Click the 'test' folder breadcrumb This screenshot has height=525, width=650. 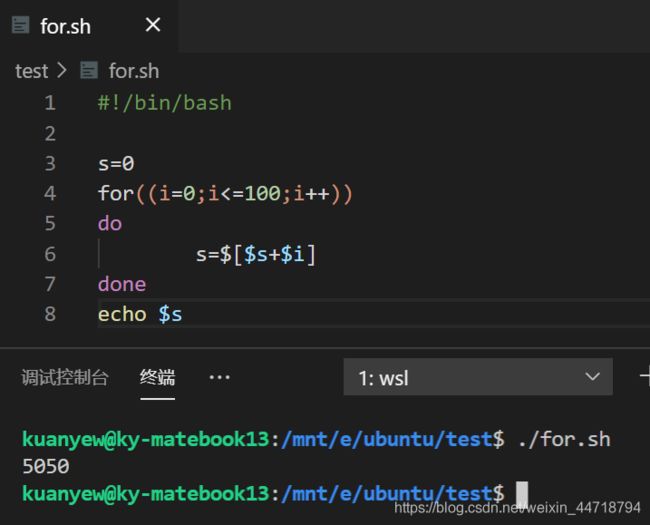pos(32,71)
